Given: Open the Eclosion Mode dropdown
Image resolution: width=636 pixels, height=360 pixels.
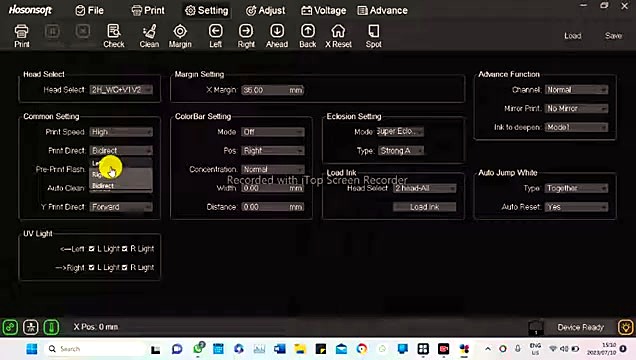Looking at the screenshot, I should tap(400, 131).
